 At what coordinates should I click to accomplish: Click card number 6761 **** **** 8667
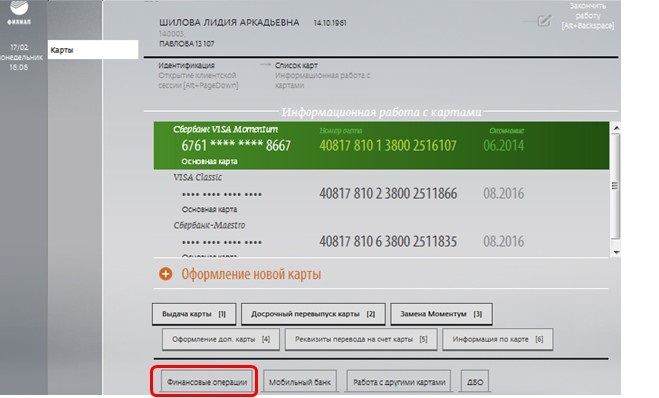pos(236,146)
